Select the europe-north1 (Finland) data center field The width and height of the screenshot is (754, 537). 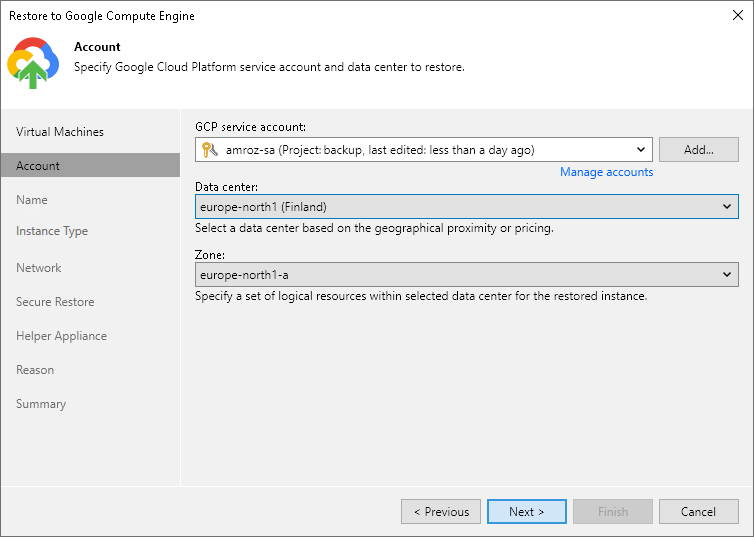tap(466, 207)
